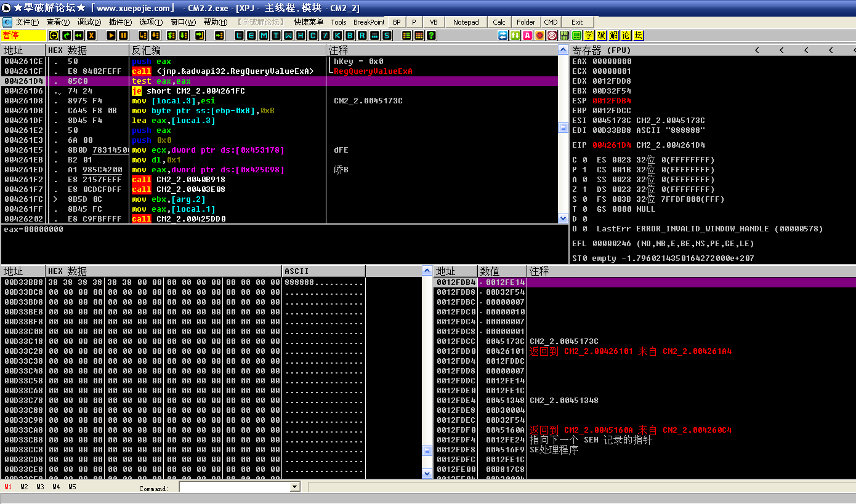Open the 窗口(W) menu
Image resolution: width=856 pixels, height=504 pixels.
tap(183, 22)
